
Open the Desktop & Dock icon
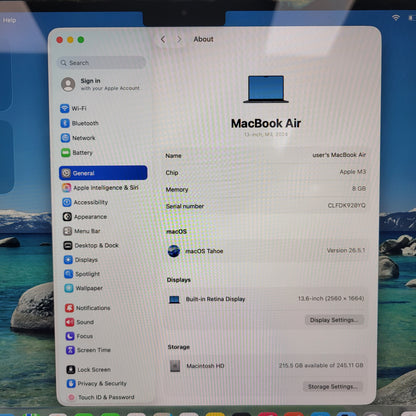pos(68,245)
